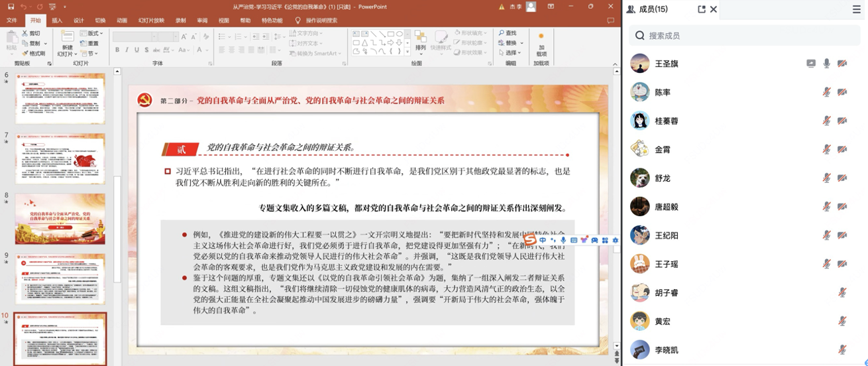Click the Cut (剪切) scissors icon

25,33
